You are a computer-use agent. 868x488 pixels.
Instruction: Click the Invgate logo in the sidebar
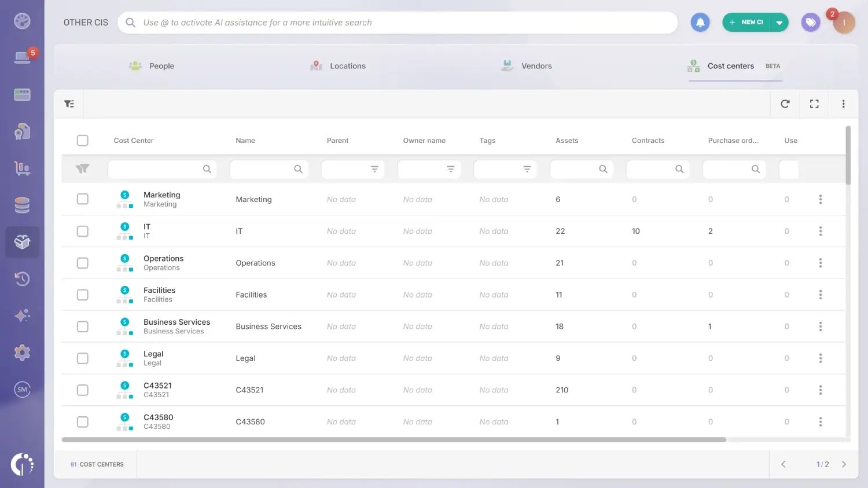tap(22, 464)
